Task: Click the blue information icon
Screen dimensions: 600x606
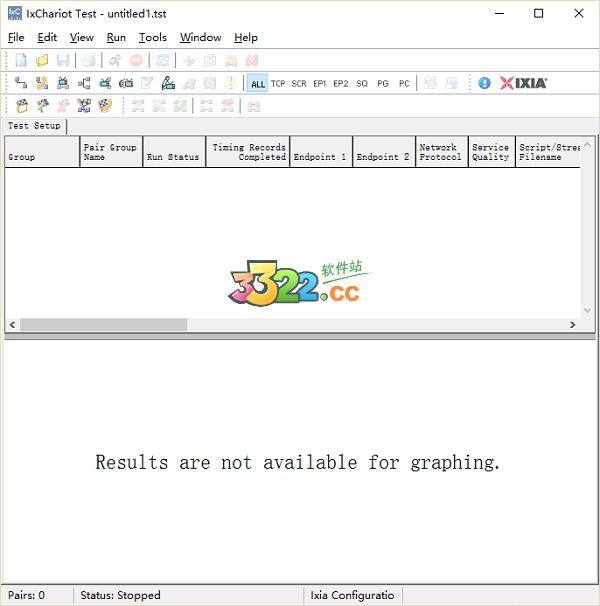Action: click(484, 83)
